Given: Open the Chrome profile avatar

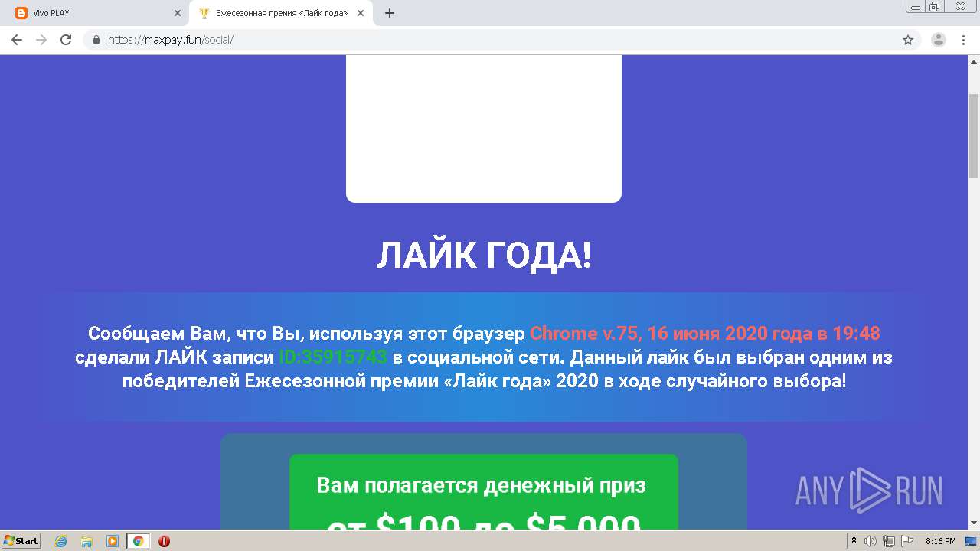Looking at the screenshot, I should [939, 40].
